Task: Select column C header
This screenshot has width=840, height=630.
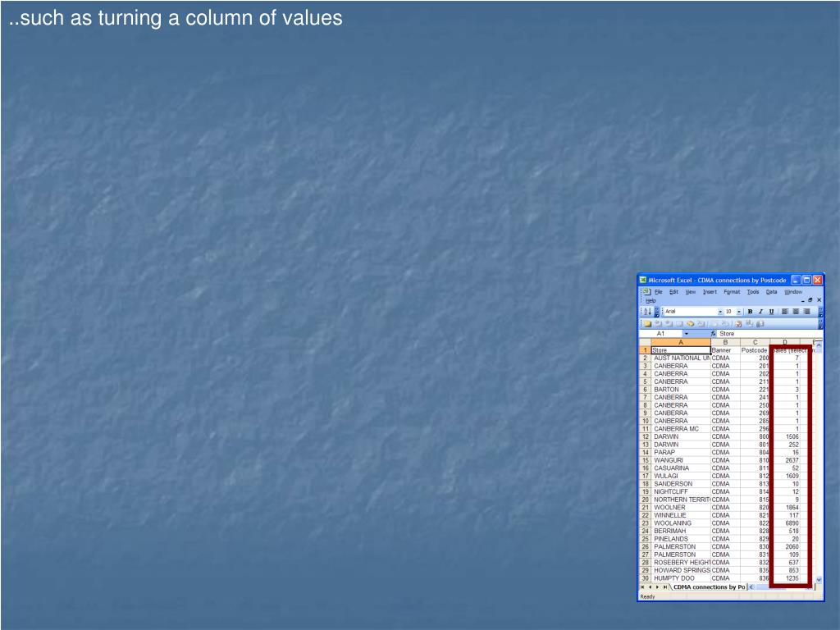Action: [x=755, y=342]
